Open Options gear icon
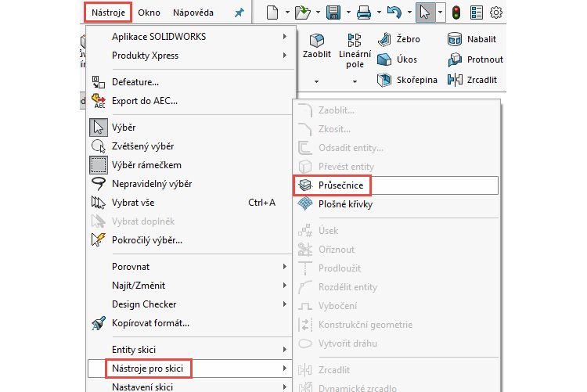587x392 pixels. pos(496,13)
